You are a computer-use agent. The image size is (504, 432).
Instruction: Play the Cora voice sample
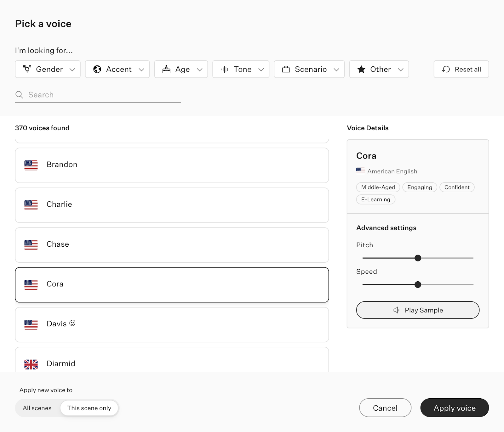pyautogui.click(x=418, y=310)
